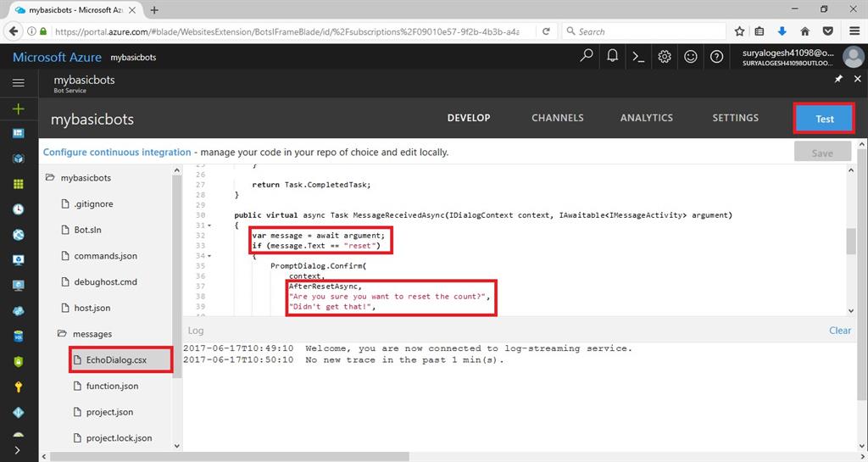Launch Cloud Shell from top bar
Screen dimensions: 868x462
coord(638,57)
